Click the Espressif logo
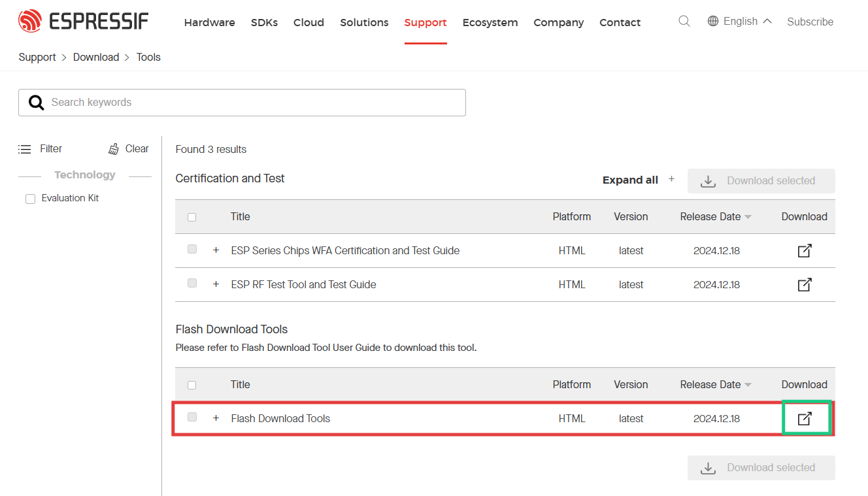The width and height of the screenshot is (868, 496). tap(83, 22)
